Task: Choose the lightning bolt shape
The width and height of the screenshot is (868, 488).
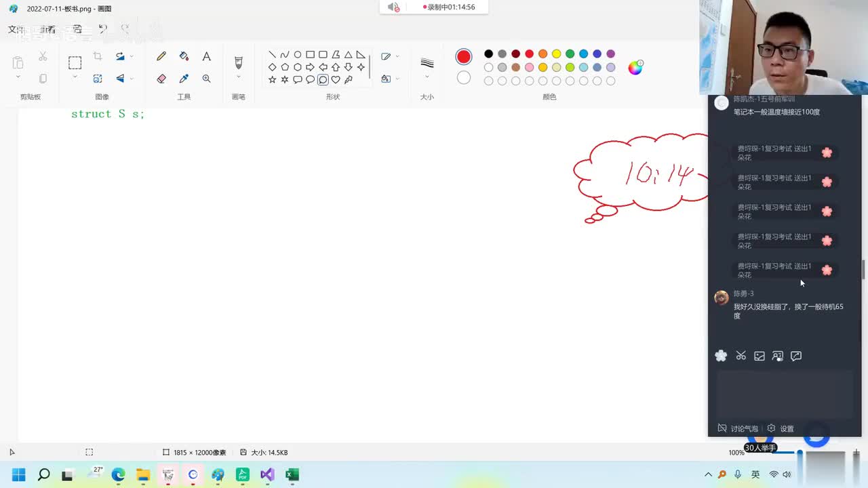Action: [348, 79]
